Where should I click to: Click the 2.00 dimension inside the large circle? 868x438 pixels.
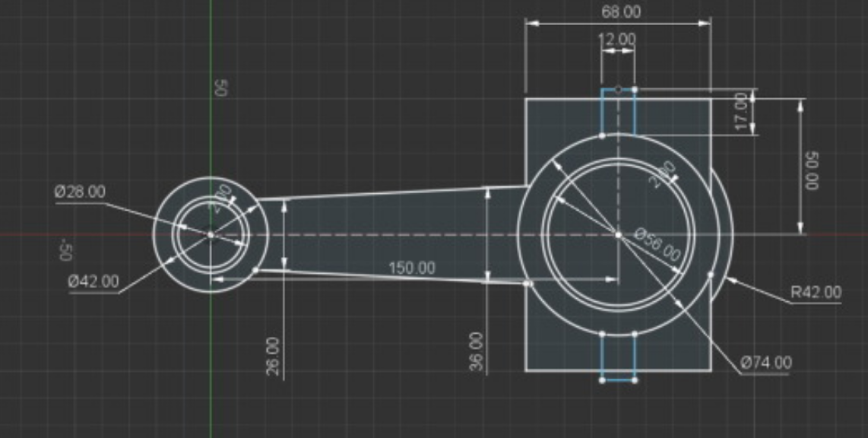[664, 174]
